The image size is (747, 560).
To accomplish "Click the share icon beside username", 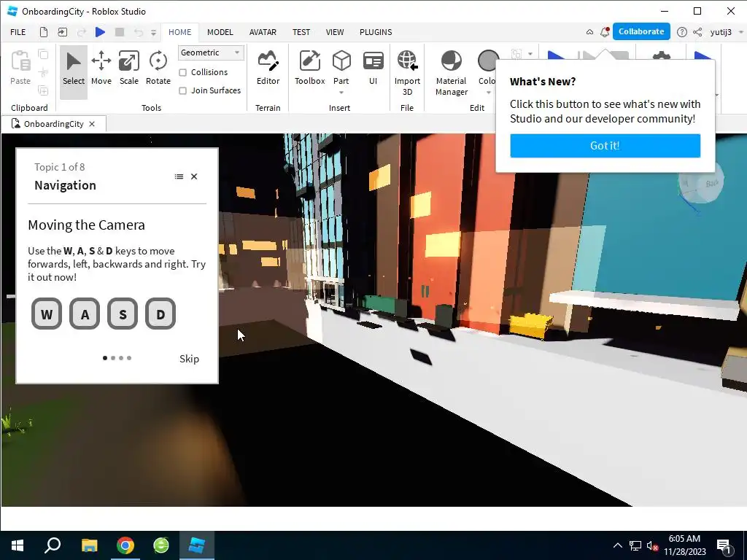I will (x=697, y=32).
